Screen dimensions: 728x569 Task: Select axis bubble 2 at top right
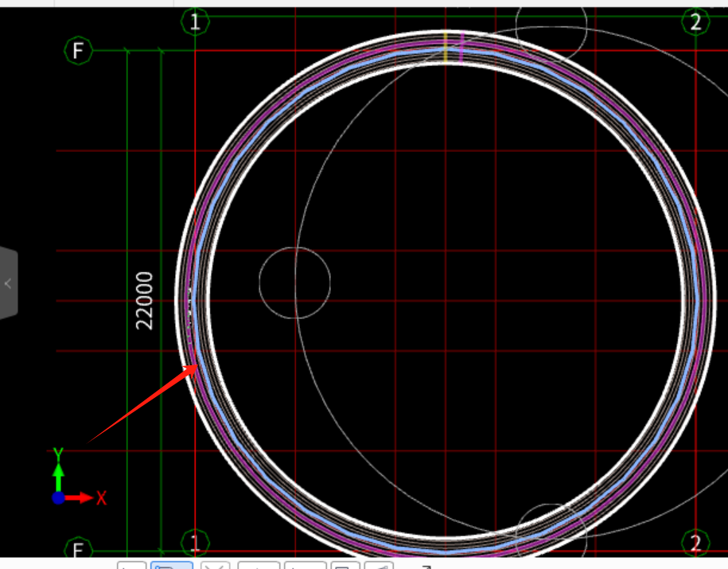tap(695, 21)
